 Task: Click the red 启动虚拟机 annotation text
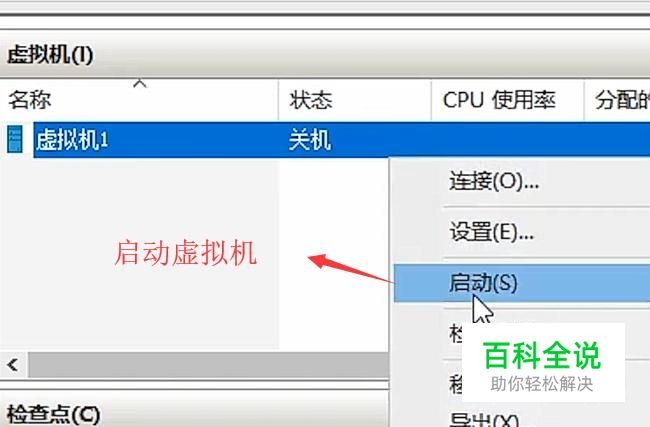pyautogui.click(x=185, y=252)
